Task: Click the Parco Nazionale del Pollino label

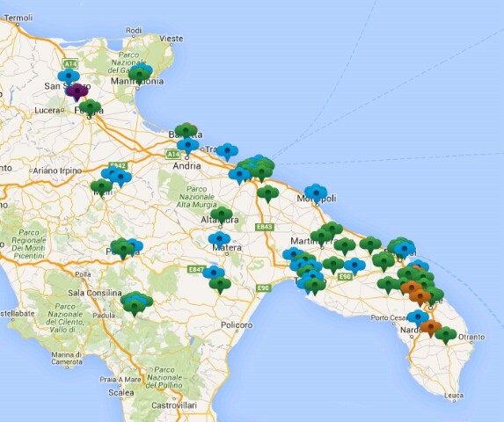Action: point(164,377)
